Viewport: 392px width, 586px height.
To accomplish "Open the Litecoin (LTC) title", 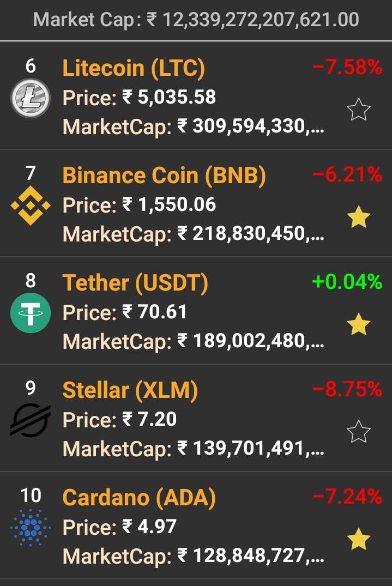I will [134, 68].
